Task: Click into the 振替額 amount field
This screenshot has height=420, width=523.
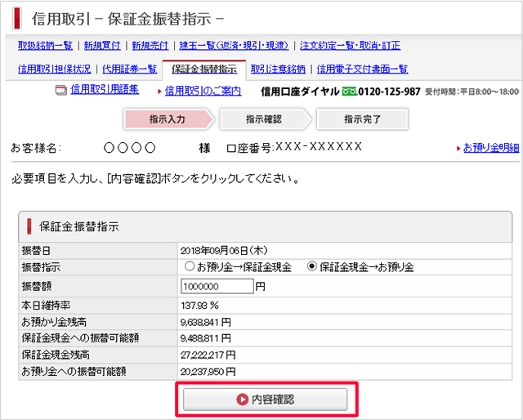Action: click(217, 286)
